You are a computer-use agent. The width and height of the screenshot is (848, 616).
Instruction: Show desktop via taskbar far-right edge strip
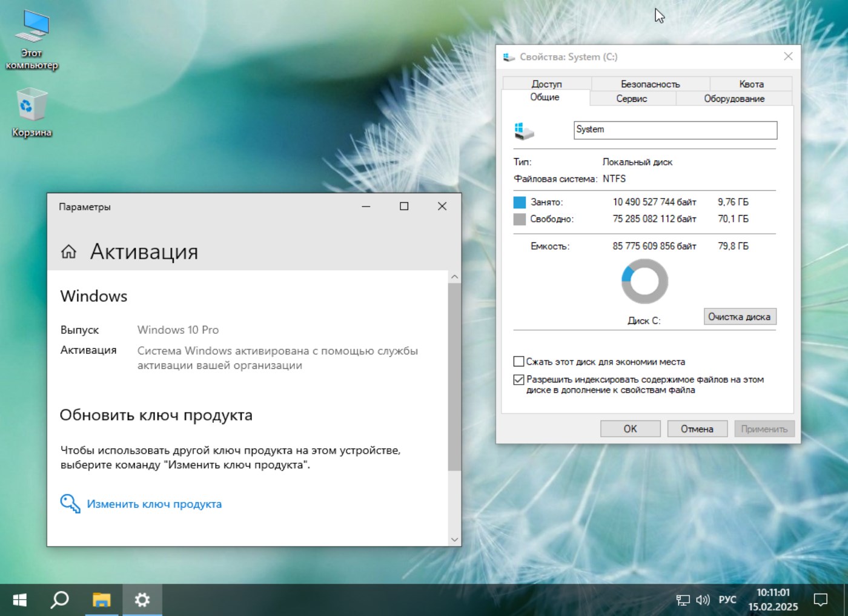[846, 600]
